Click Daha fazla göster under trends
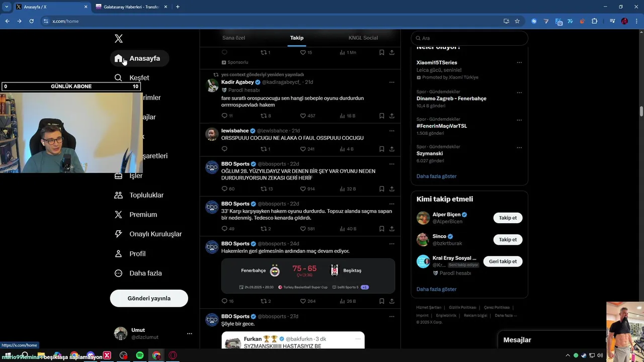 point(436,176)
